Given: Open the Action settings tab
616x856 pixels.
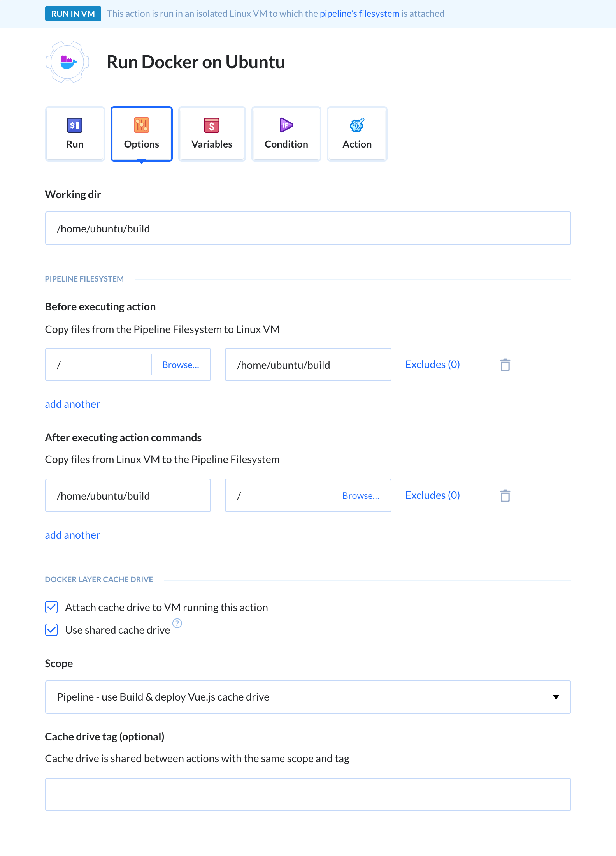Looking at the screenshot, I should click(357, 134).
